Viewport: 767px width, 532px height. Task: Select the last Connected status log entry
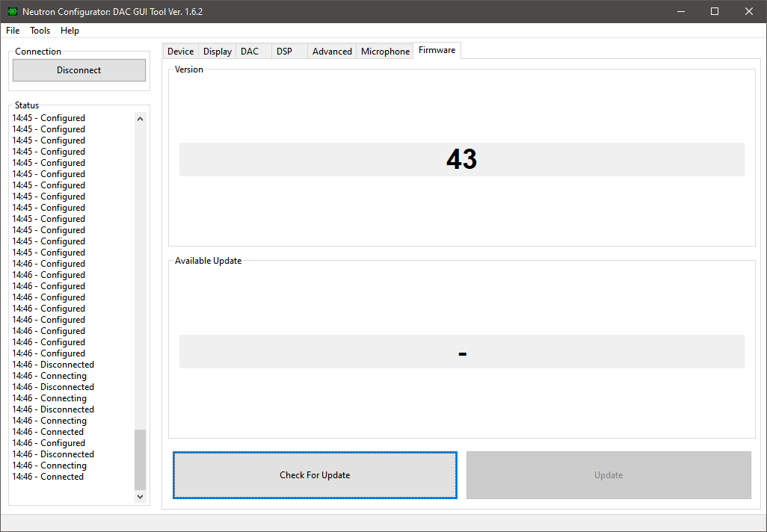tap(48, 477)
